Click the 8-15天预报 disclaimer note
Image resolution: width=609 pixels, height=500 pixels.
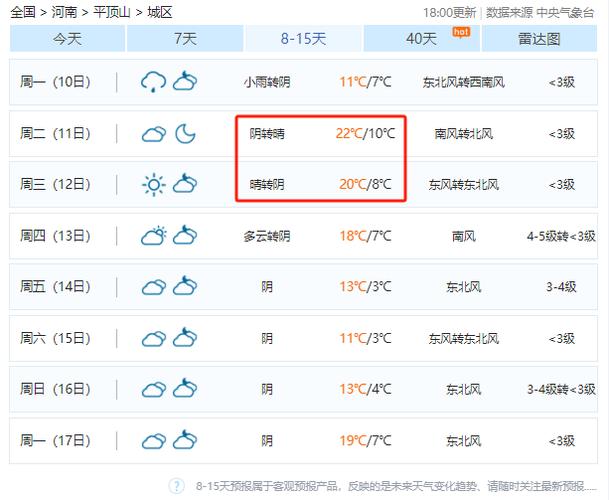pyautogui.click(x=396, y=486)
